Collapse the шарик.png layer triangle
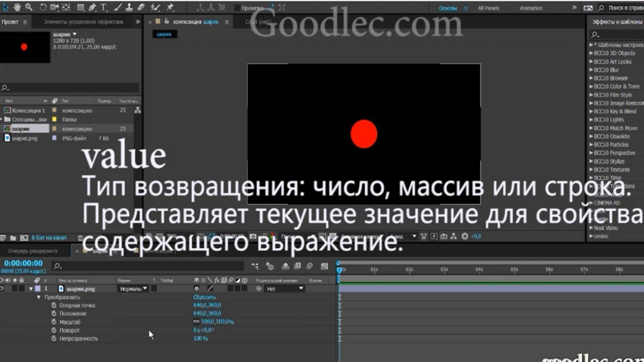Image resolution: width=644 pixels, height=362 pixels. (x=31, y=289)
